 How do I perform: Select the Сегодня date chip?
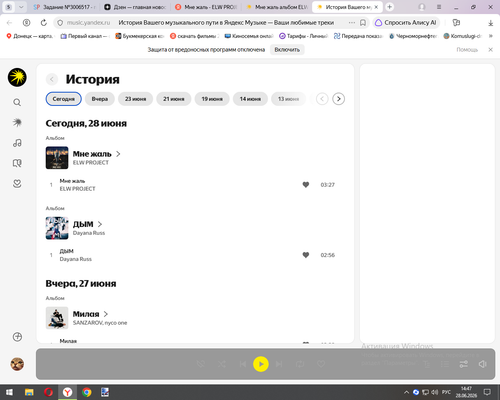64,99
